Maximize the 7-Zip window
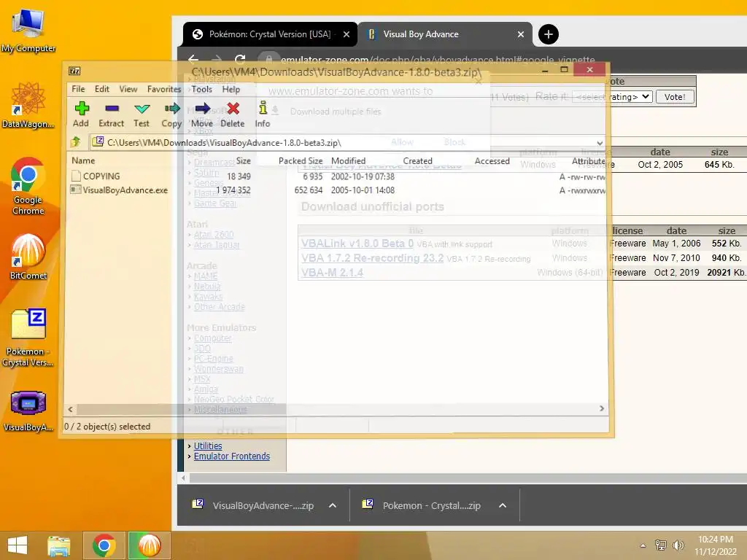747x560 pixels. (565, 69)
